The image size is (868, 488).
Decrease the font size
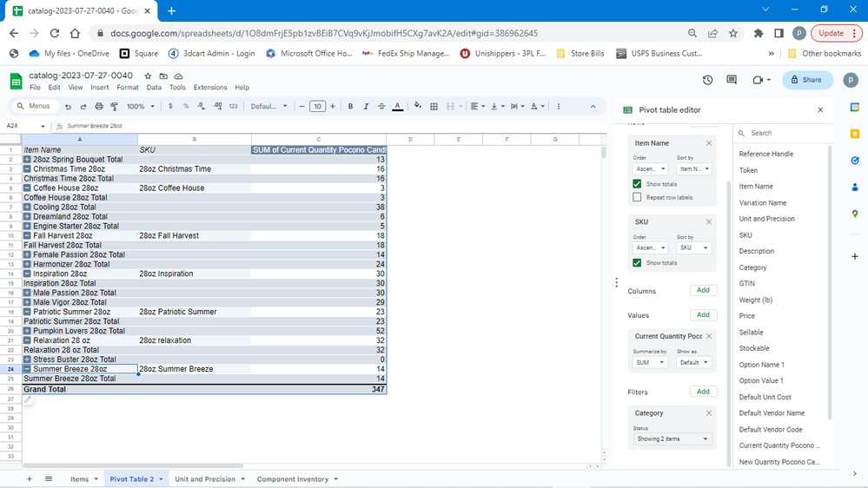pos(301,106)
